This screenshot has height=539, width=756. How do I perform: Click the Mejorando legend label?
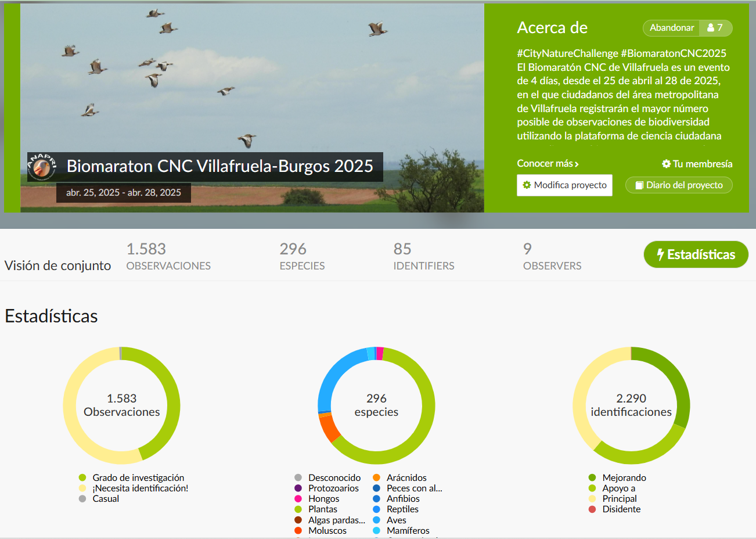(624, 478)
